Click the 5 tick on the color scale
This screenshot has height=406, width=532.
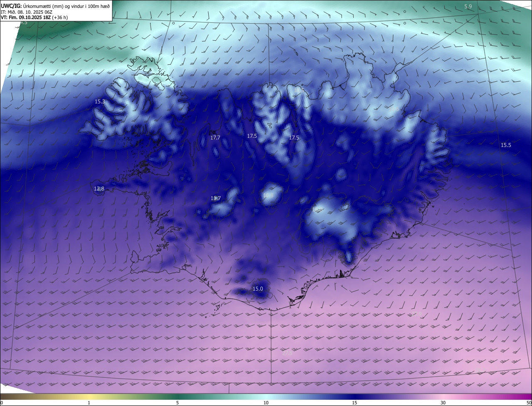click(177, 403)
